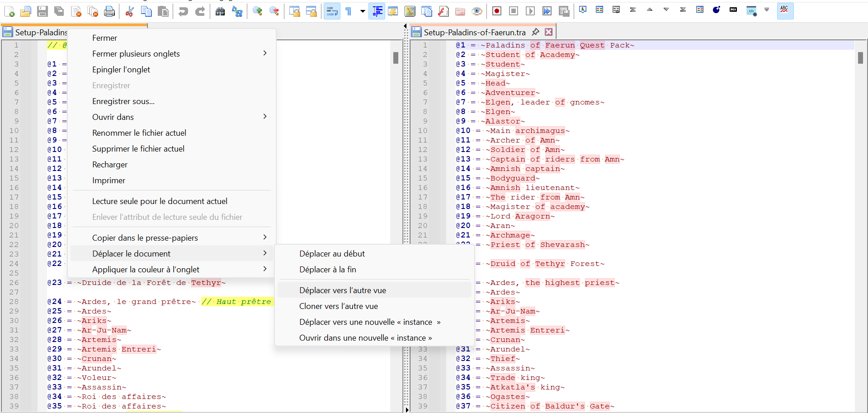Paste the clipboard using the toolbar icon
Image resolution: width=868 pixels, height=413 pixels.
pos(163,11)
